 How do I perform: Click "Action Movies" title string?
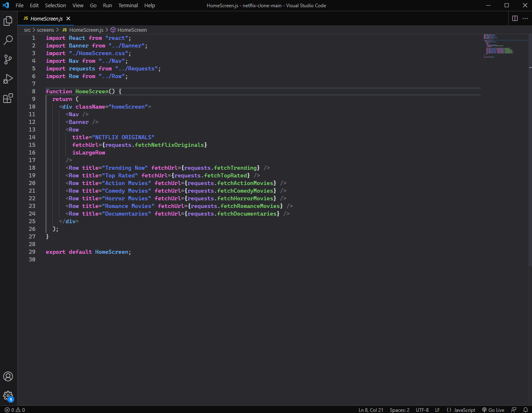127,183
